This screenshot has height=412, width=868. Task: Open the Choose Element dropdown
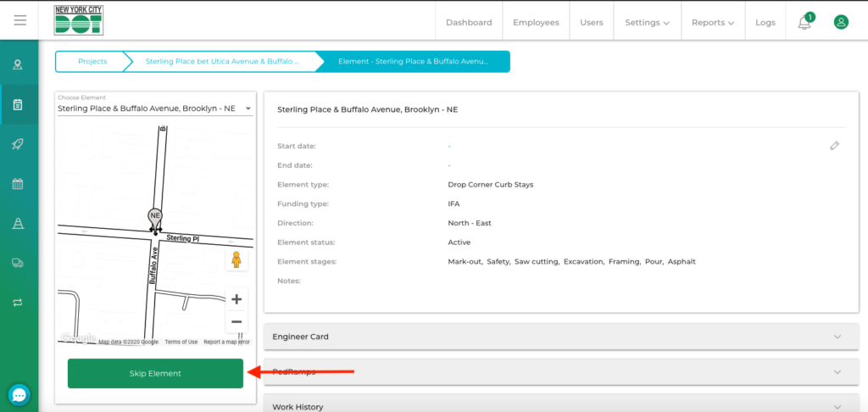pos(154,109)
